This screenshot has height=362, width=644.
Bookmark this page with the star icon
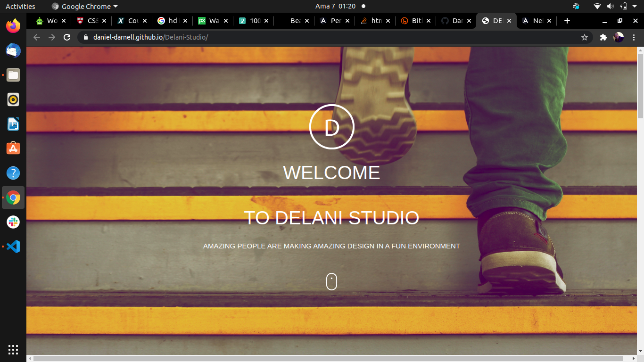pyautogui.click(x=585, y=37)
